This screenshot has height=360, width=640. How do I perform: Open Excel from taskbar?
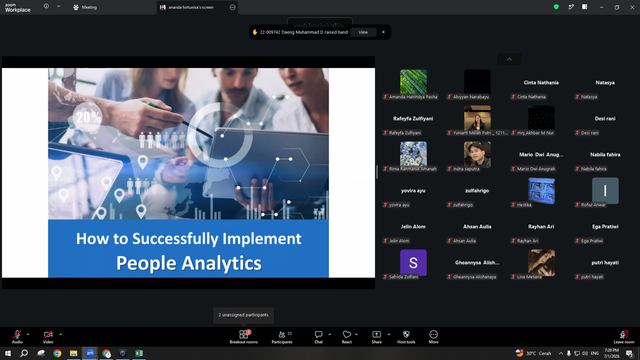[139, 353]
